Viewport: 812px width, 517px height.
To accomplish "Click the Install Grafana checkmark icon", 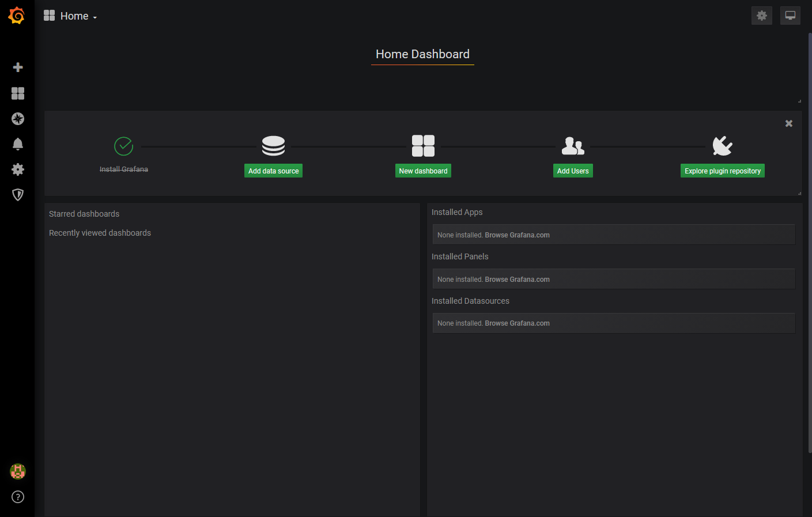I will click(124, 146).
